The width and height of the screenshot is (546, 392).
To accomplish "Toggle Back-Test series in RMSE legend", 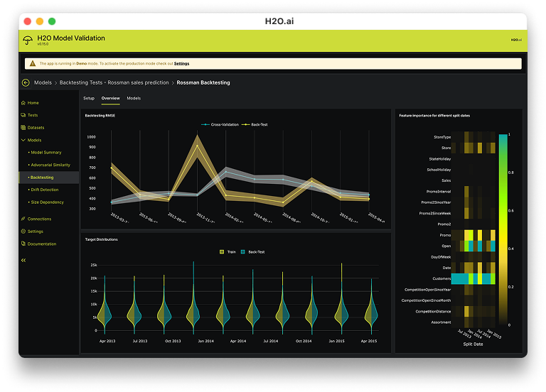I will [x=255, y=124].
